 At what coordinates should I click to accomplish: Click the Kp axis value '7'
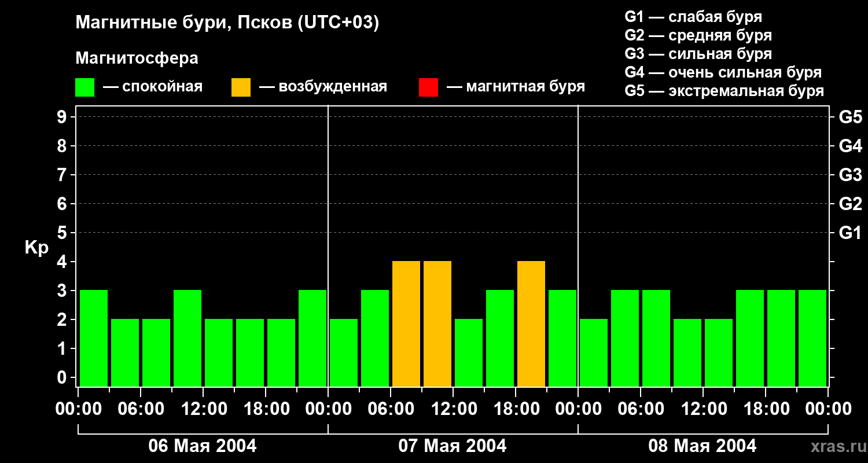pos(63,175)
